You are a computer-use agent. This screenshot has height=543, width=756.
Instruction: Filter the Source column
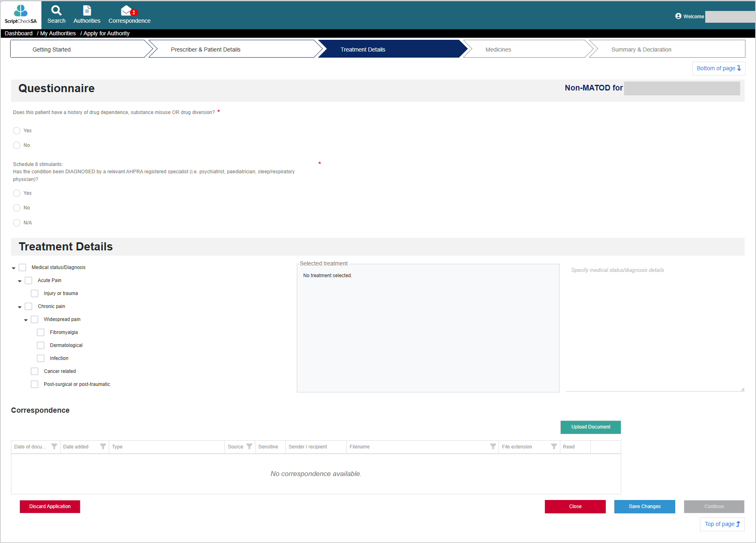[x=249, y=446]
